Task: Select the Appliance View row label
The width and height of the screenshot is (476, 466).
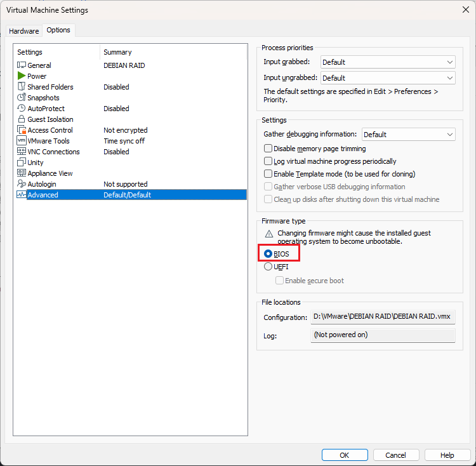Action: (50, 173)
